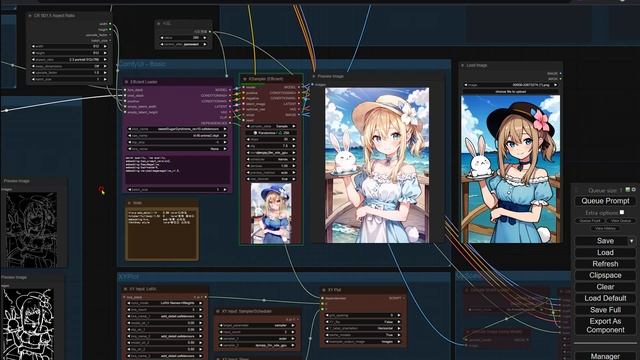The height and width of the screenshot is (360, 640).
Task: Increase steps with right arrow in KSampler
Action: pyautogui.click(x=293, y=139)
